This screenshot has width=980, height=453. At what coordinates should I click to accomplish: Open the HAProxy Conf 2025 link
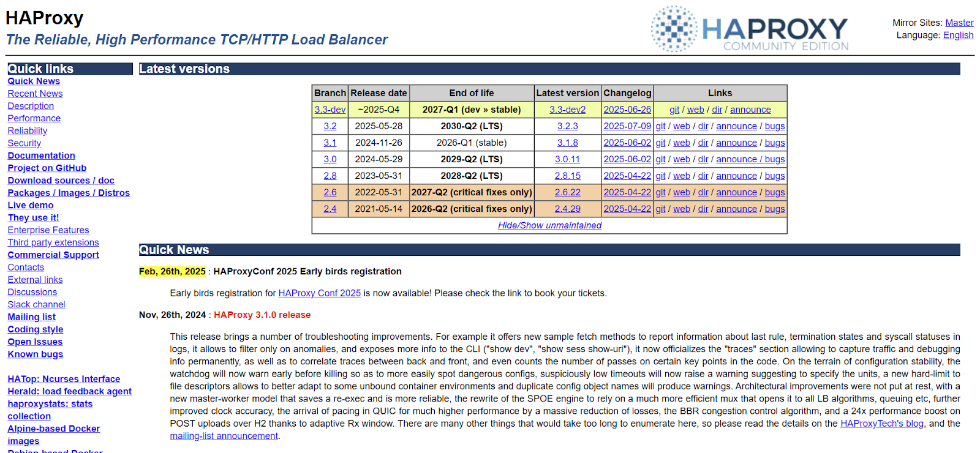pyautogui.click(x=320, y=293)
